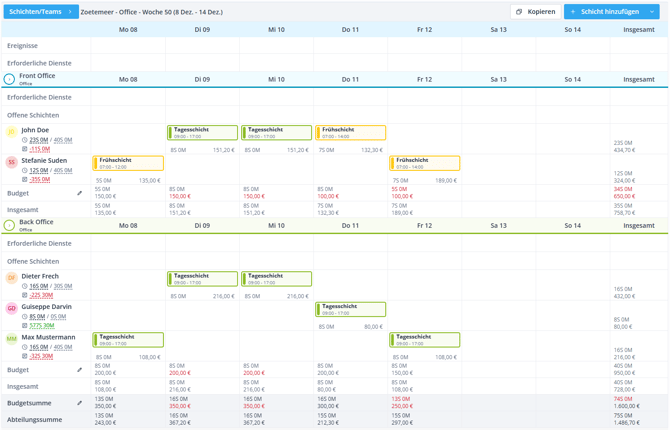Click Guiseppe Darvin's avatar icon
Viewport: 670px width, 430px height.
tap(12, 309)
